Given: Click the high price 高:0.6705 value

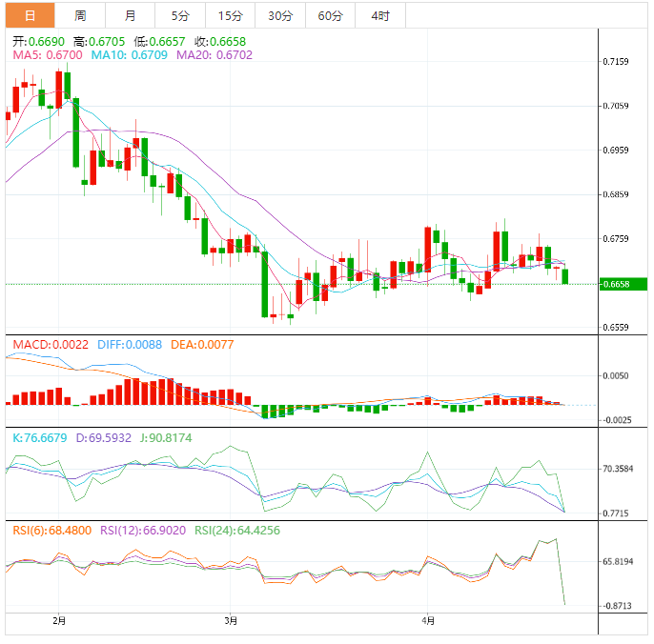Looking at the screenshot, I should coord(99,42).
